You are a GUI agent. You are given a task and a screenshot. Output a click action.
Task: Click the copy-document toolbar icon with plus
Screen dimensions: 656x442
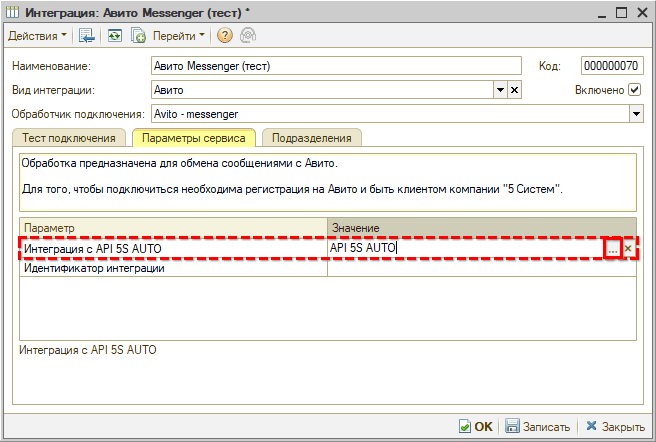point(139,35)
